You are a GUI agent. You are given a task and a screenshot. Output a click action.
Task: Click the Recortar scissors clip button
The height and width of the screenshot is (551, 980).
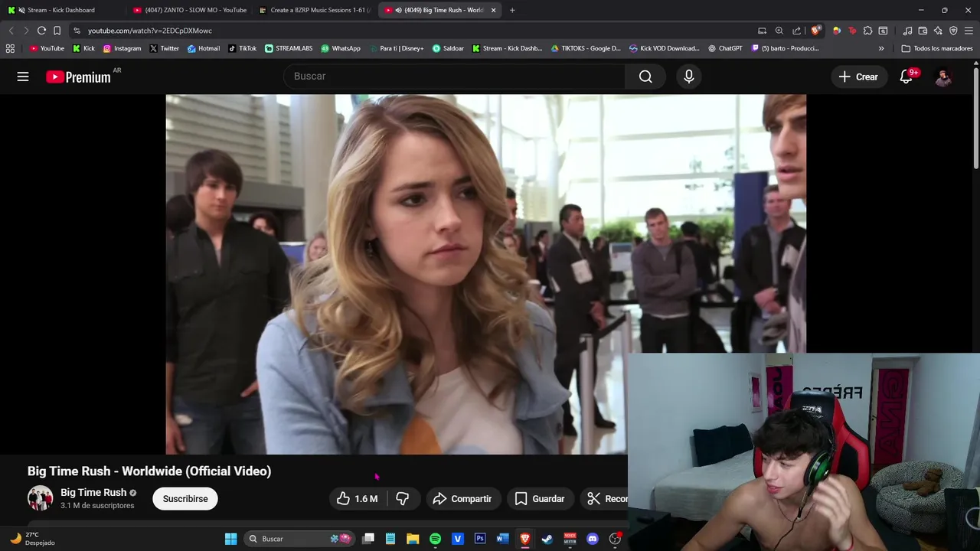click(x=605, y=499)
